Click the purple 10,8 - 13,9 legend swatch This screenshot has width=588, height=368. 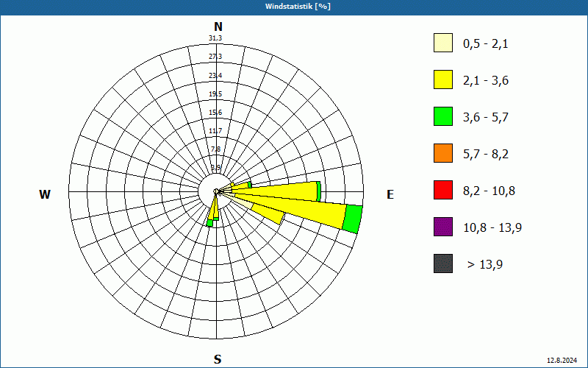pyautogui.click(x=443, y=227)
